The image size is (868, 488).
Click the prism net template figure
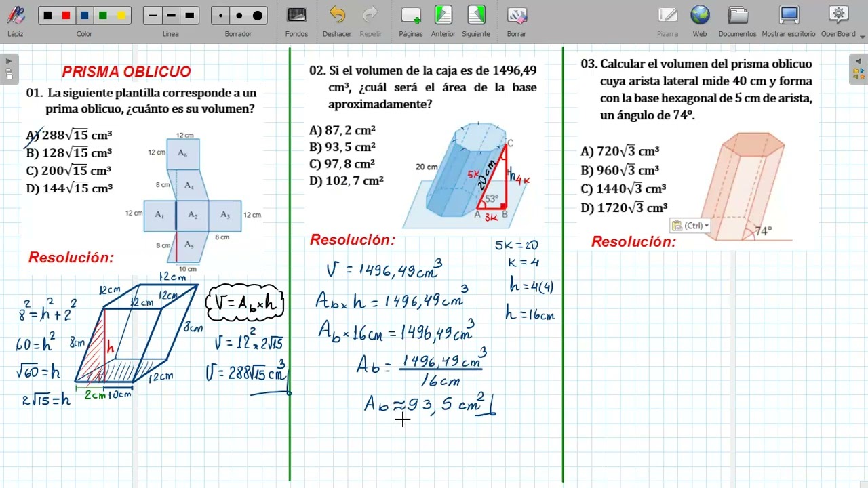point(193,202)
